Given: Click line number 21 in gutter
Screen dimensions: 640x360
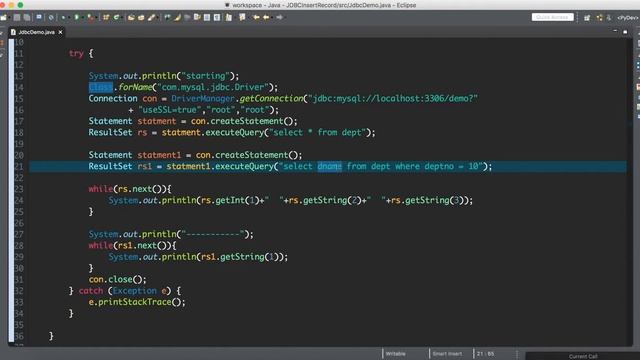Looking at the screenshot, I should coord(19,167).
